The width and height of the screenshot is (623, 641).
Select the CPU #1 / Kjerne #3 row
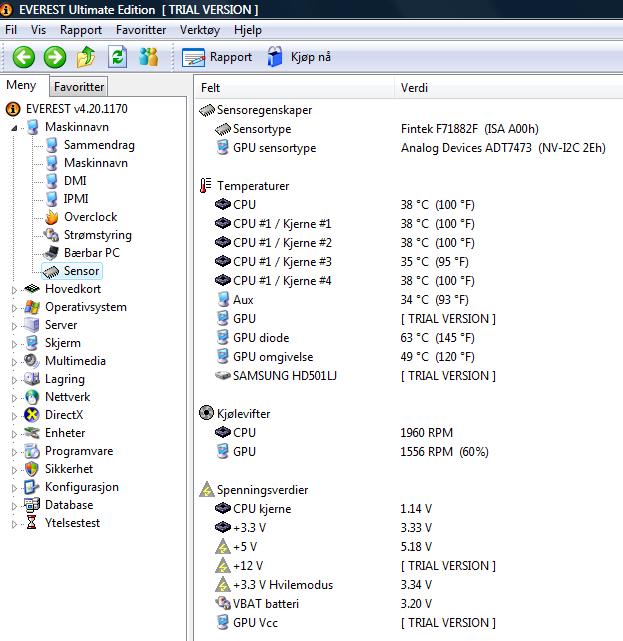coord(409,261)
